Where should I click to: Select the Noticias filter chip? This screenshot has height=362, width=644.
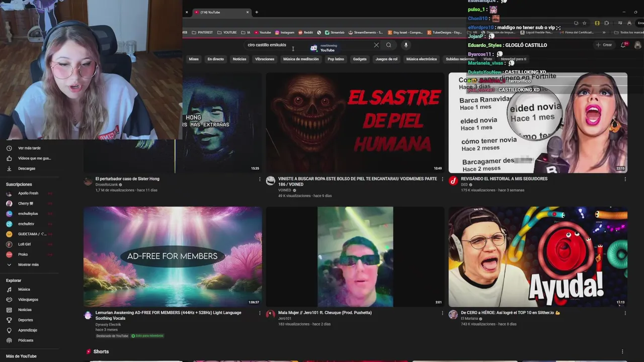[x=239, y=59]
